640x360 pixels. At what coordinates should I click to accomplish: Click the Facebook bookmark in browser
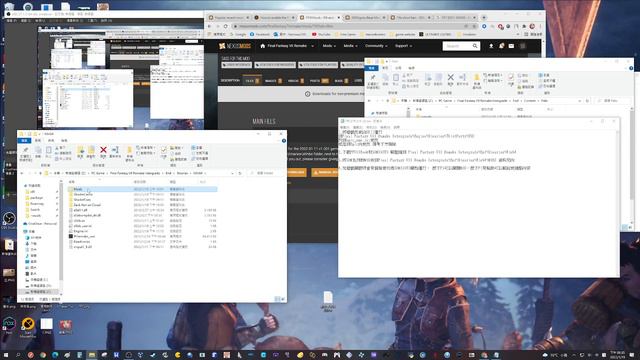click(260, 35)
